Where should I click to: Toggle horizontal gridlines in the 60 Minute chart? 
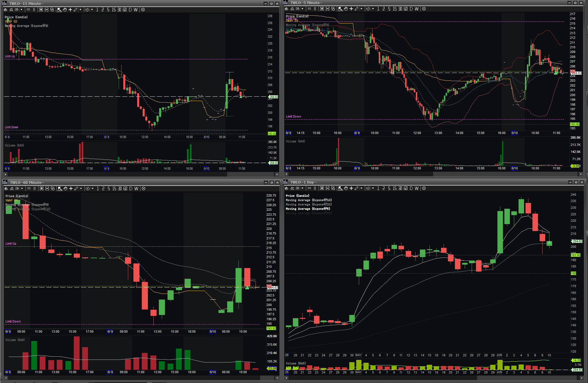coord(29,188)
